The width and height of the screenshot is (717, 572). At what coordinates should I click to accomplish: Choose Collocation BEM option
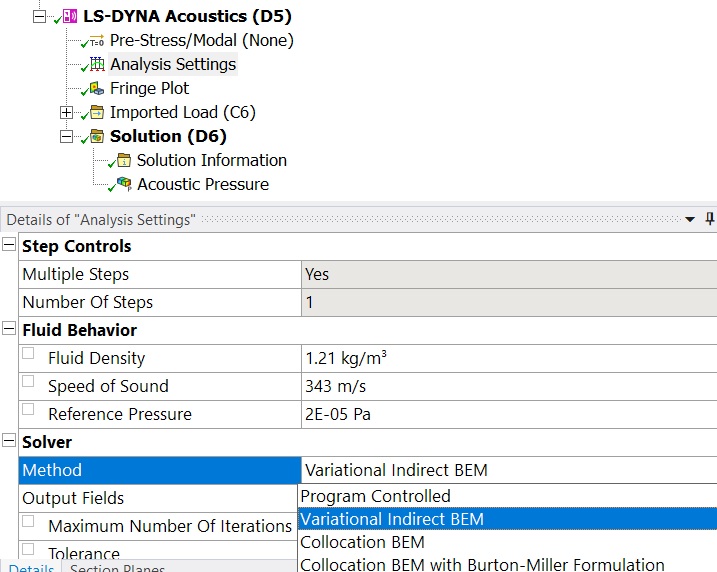(508, 542)
